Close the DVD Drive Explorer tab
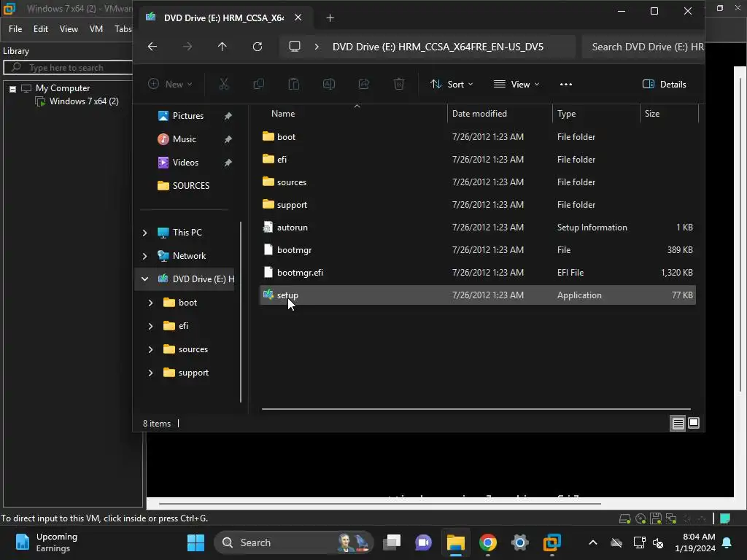Viewport: 747px width, 560px height. coord(298,17)
